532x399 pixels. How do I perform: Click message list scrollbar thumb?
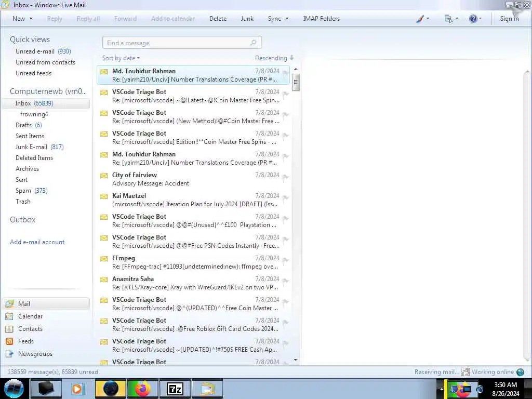(296, 82)
